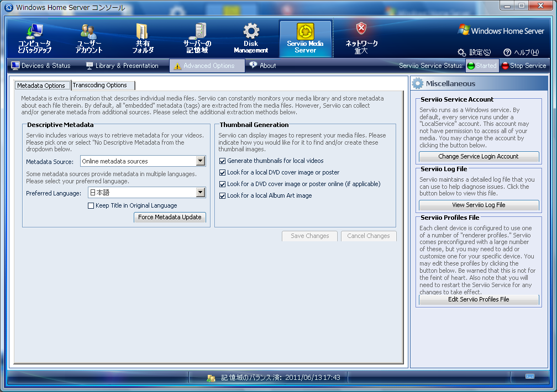Uncheck Generate thumbnails for local videos
The image size is (557, 392).
point(223,161)
